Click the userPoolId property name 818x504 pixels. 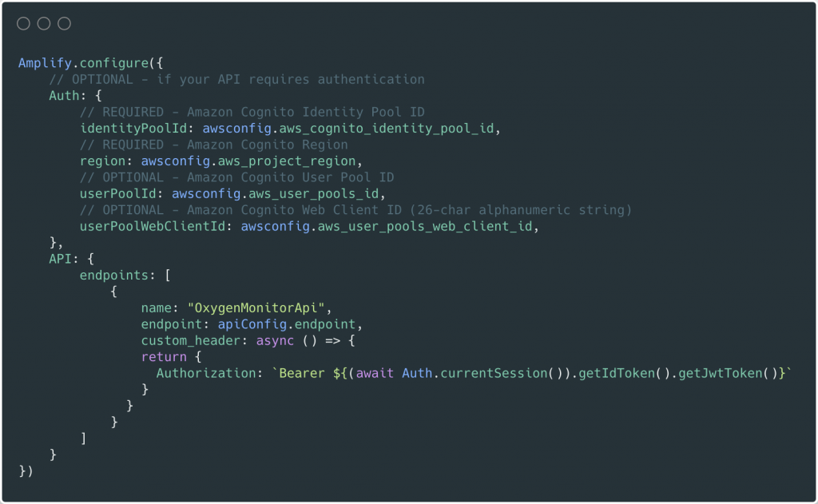click(118, 193)
